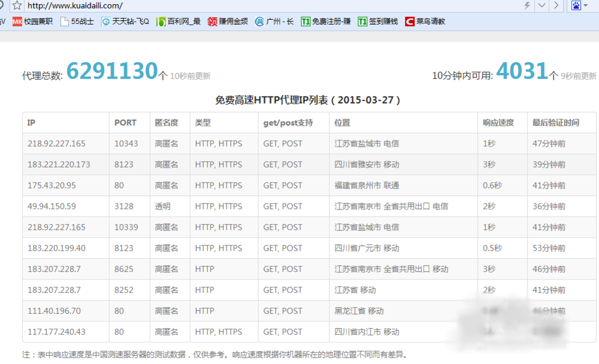Screen dimensions: 599x364
Task: Expand the search engine selector arrow
Action: click(x=586, y=5)
